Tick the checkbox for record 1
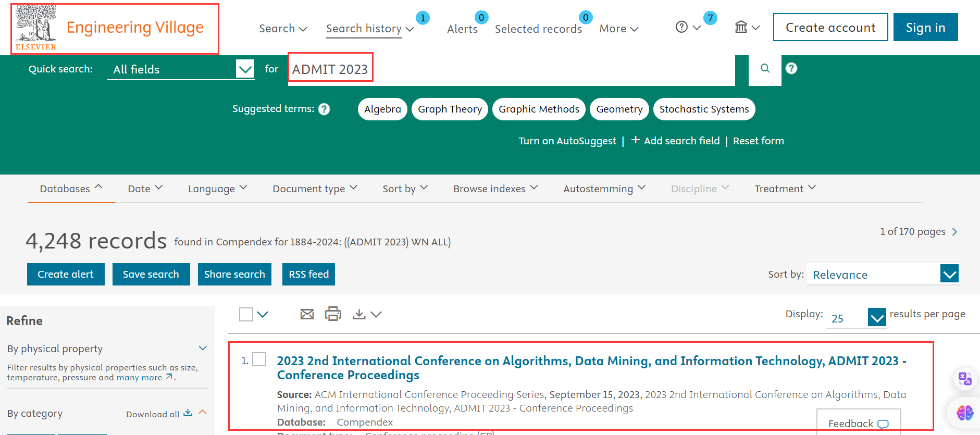980x435 pixels. click(x=259, y=359)
